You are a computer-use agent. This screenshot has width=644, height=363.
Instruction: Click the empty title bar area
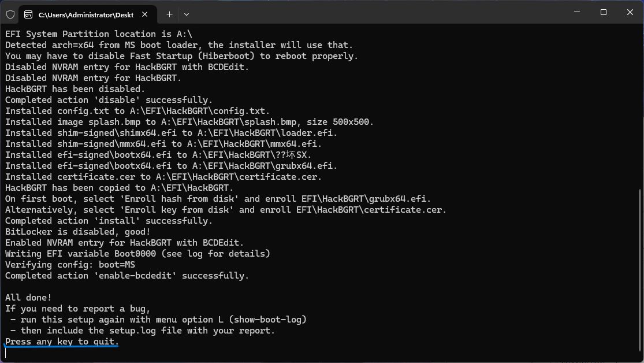tap(375, 13)
